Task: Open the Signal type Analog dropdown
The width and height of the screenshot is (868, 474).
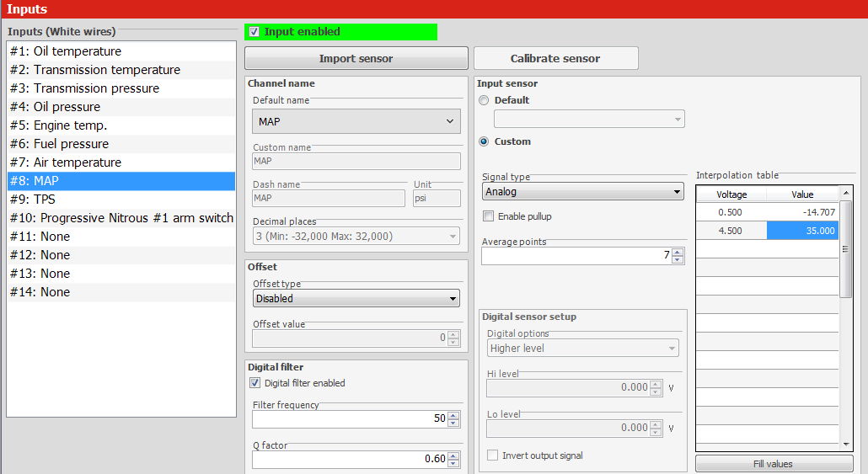Action: coord(583,192)
